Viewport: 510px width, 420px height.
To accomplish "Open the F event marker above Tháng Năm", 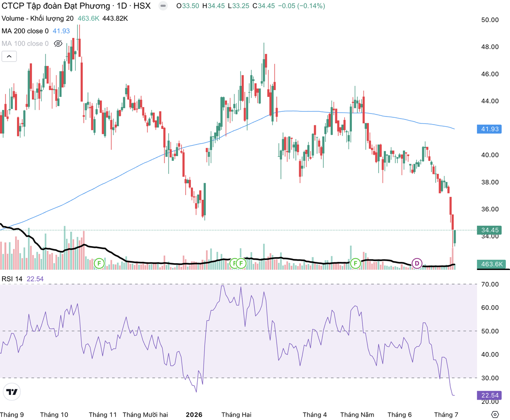I will (355, 263).
